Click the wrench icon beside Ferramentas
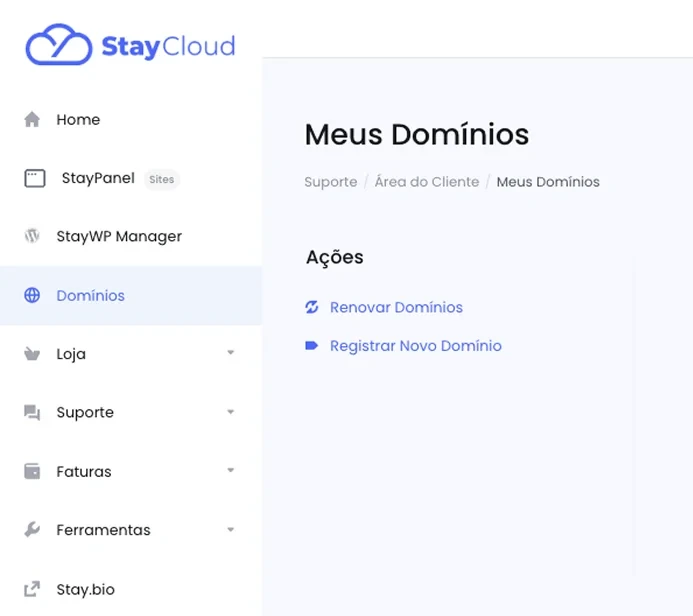The height and width of the screenshot is (616, 693). pyautogui.click(x=32, y=529)
